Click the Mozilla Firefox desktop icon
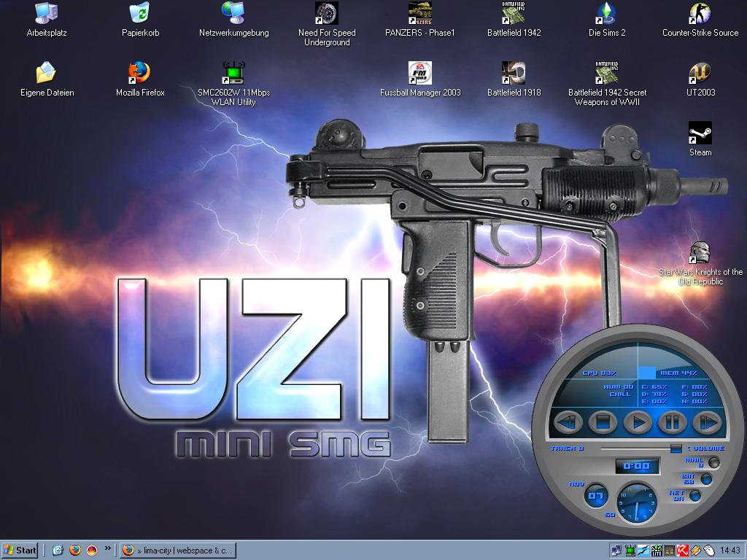 [x=139, y=73]
